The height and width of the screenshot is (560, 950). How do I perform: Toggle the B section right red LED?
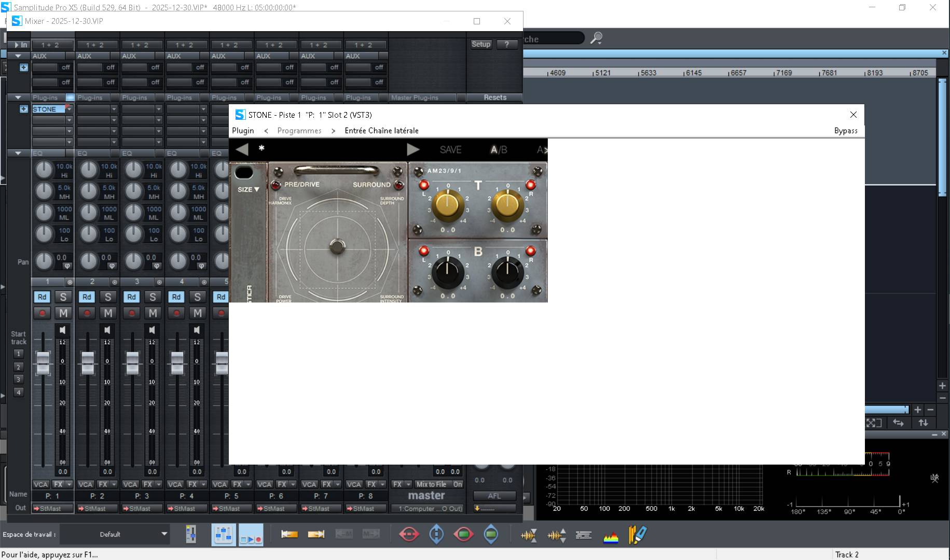(x=530, y=251)
